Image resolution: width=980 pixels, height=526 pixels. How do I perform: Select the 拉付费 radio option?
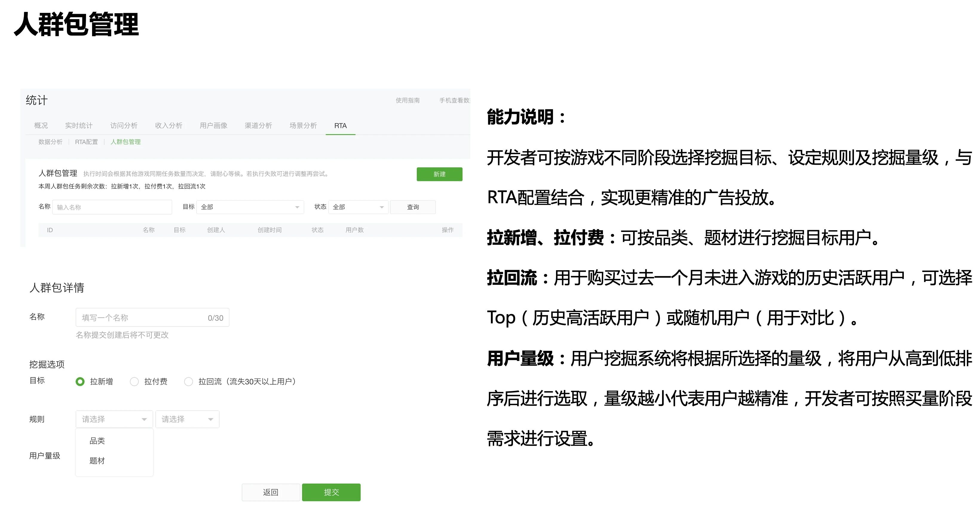tap(134, 381)
